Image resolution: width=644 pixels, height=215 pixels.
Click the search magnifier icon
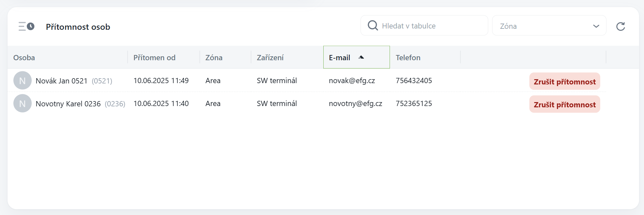click(x=373, y=25)
